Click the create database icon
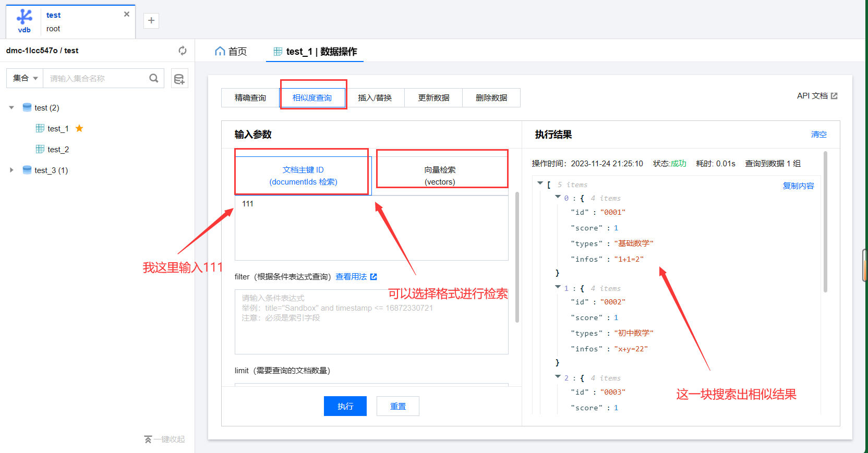The image size is (868, 453). pyautogui.click(x=179, y=79)
